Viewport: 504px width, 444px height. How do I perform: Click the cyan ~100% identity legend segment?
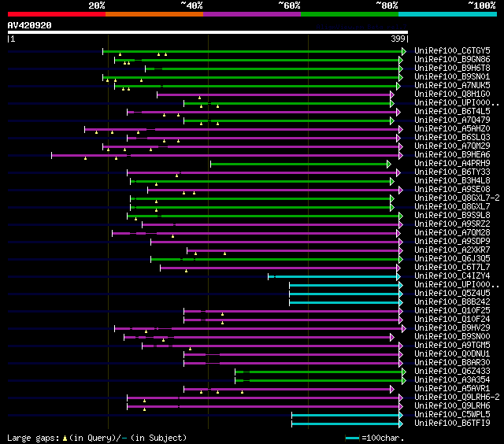pos(447,14)
